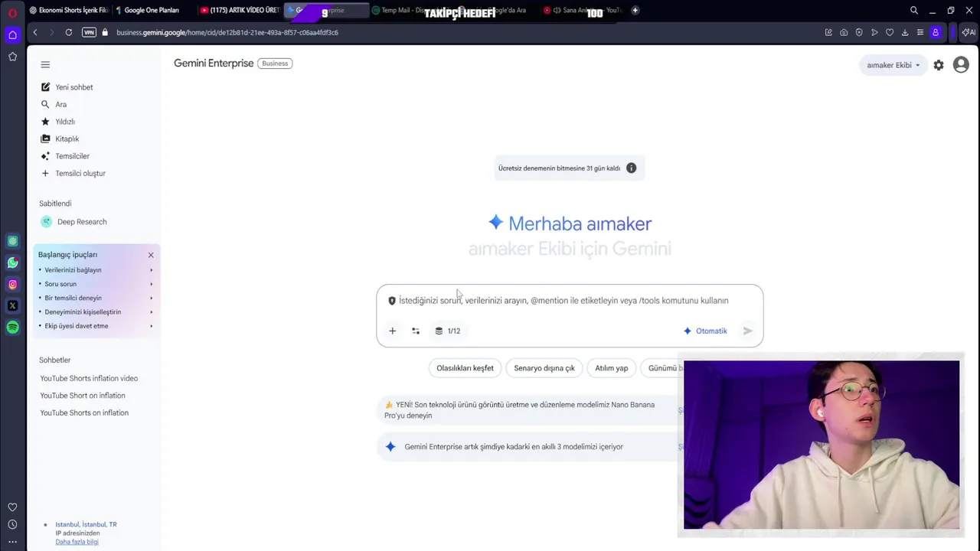Open chat YouTube Short on inflation
This screenshot has width=980, height=551.
click(83, 396)
